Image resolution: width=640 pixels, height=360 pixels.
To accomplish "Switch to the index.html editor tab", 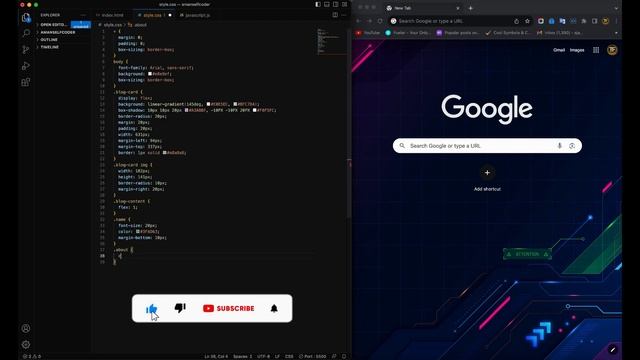I will click(x=110, y=15).
